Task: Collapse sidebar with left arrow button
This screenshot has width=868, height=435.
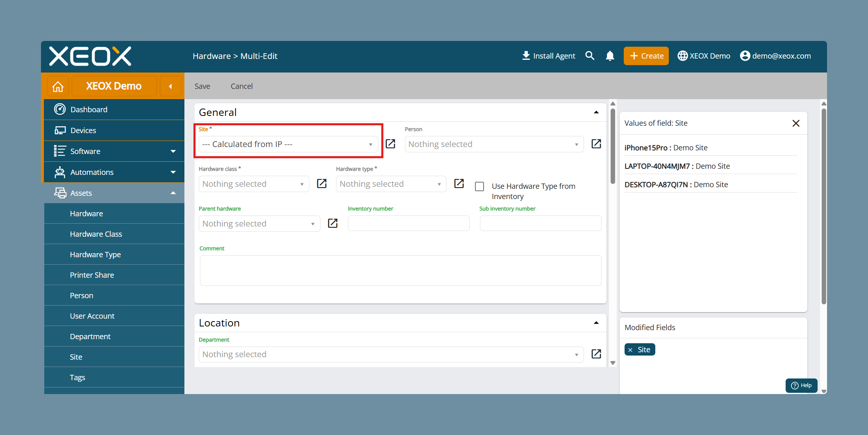Action: [170, 86]
